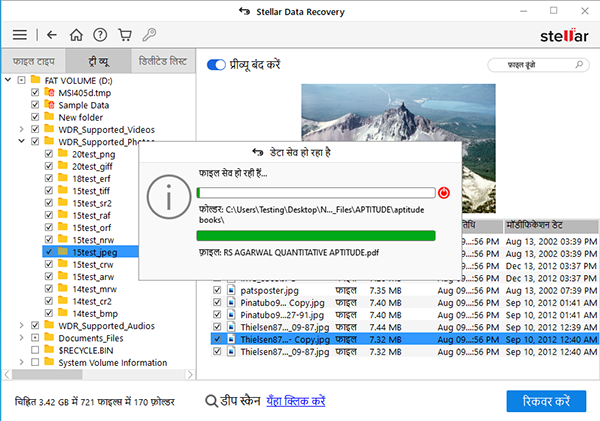Click the search magnifier in file search box

pos(579,64)
